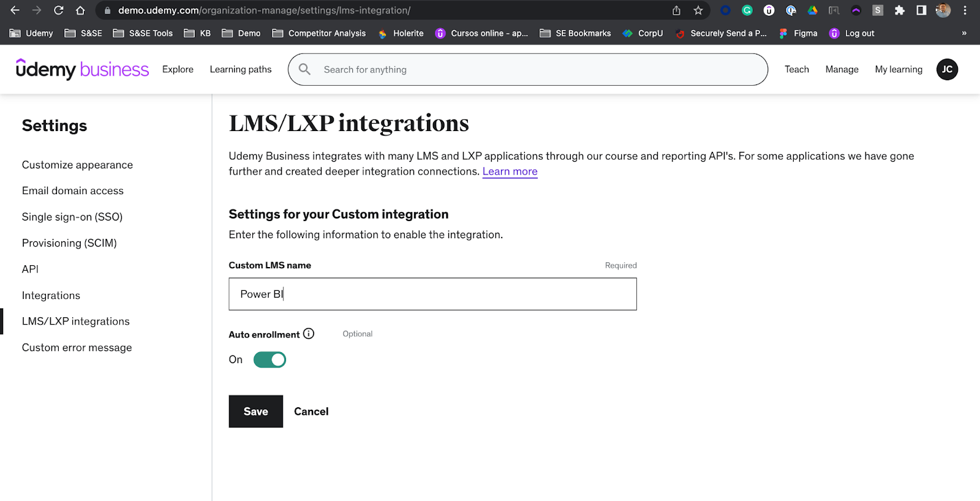Open the Demo bookmarks folder

coord(241,33)
